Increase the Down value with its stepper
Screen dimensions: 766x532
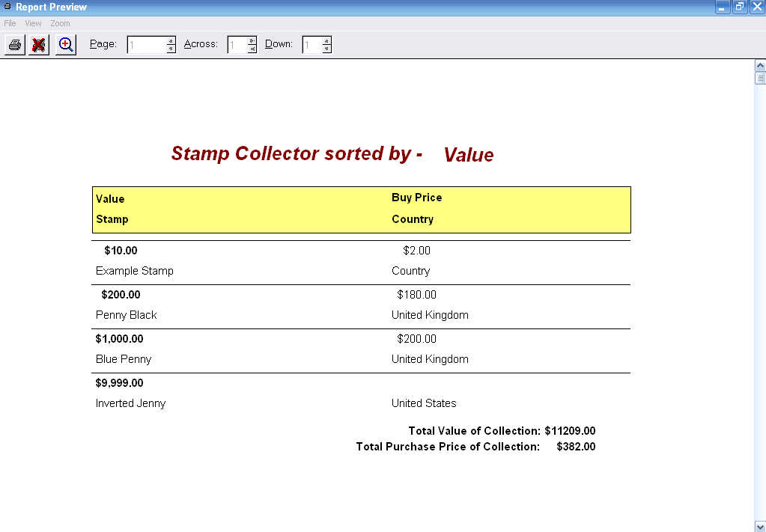[x=328, y=40]
